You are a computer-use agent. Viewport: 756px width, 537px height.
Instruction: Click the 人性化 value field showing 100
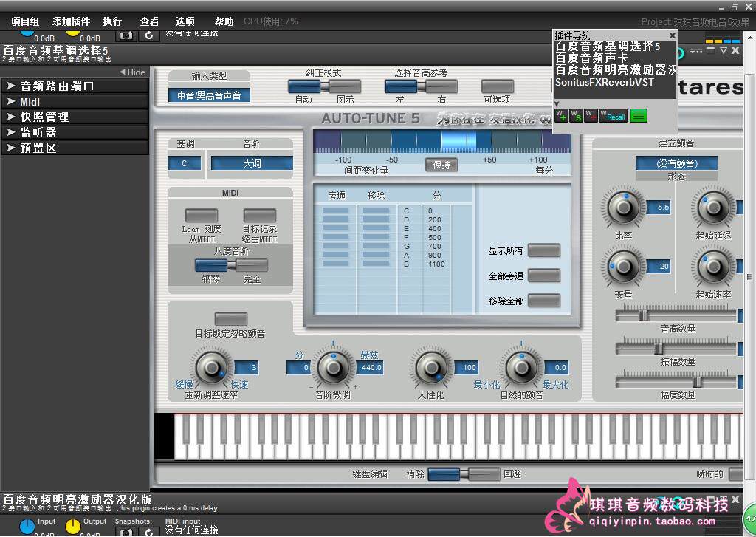click(467, 368)
